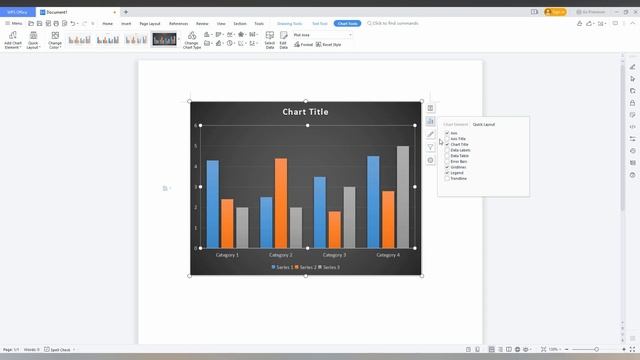
Task: Click the Undo icon
Action: coord(73,24)
